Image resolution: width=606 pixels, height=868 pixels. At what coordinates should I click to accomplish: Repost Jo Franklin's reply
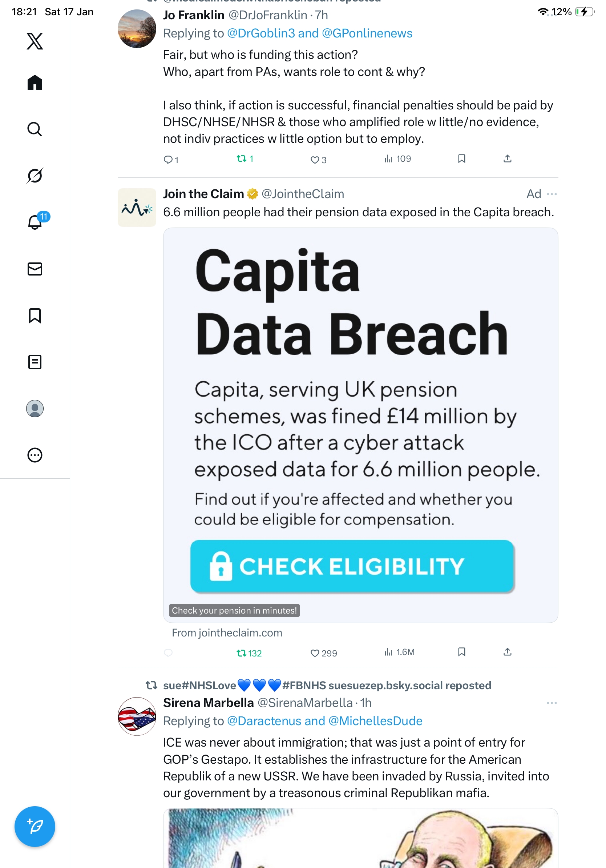point(241,159)
